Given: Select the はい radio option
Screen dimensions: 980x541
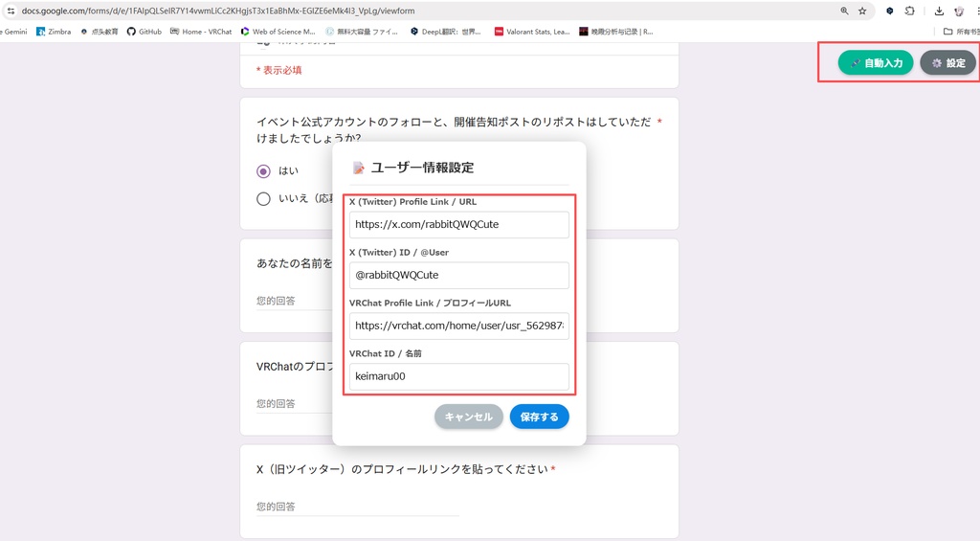Looking at the screenshot, I should coord(264,170).
